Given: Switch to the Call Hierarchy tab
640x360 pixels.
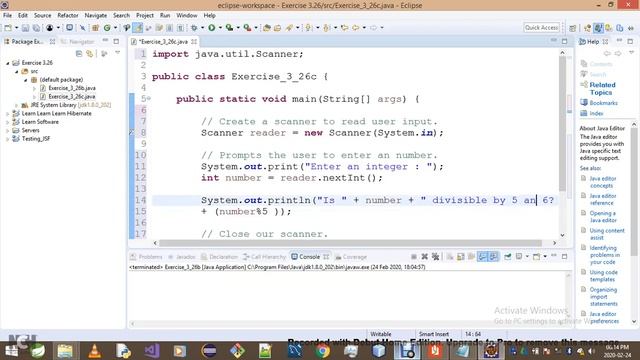Looking at the screenshot, I should point(264,257).
